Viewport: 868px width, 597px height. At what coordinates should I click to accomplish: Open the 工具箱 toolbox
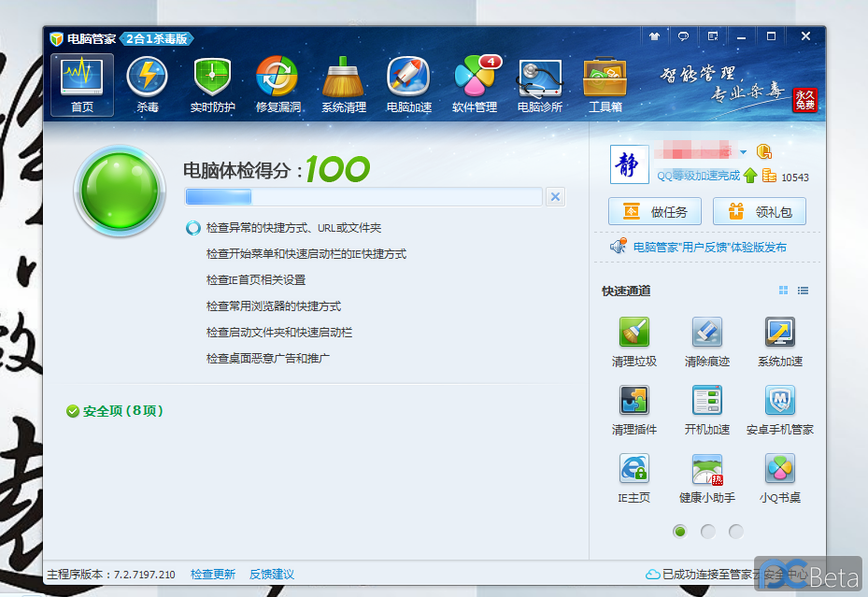click(x=605, y=85)
